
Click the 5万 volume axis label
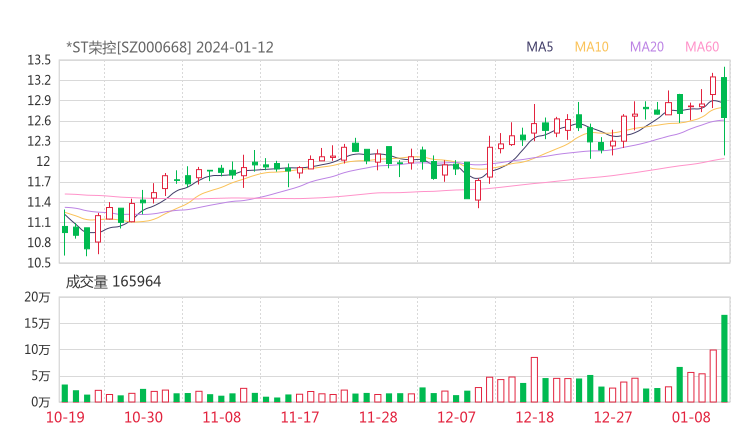coord(41,376)
